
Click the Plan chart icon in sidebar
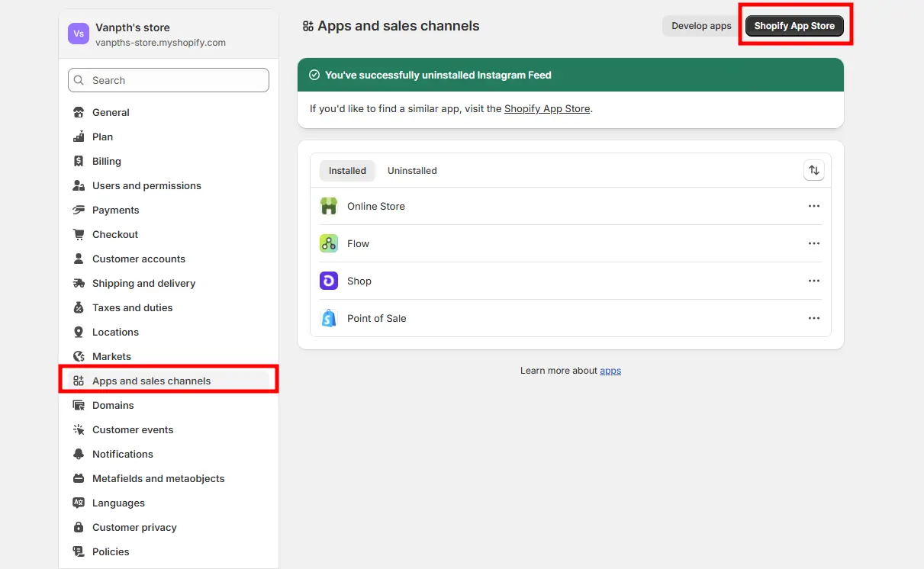pyautogui.click(x=79, y=137)
